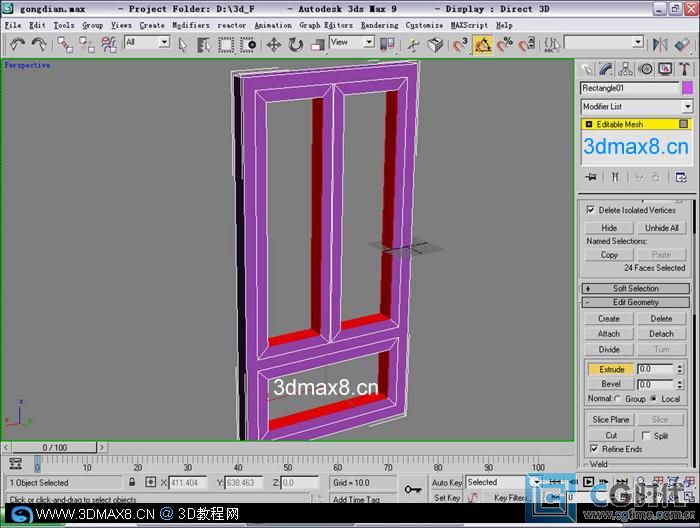Screen dimensions: 700x528
Task: Click the Extrude amount spinner arrows
Action: (679, 369)
